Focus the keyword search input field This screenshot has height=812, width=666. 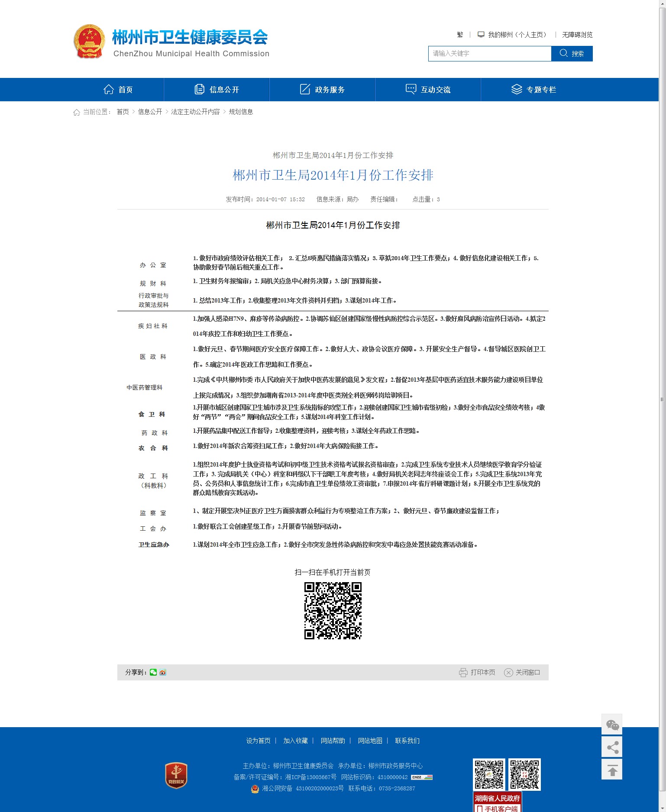point(490,54)
